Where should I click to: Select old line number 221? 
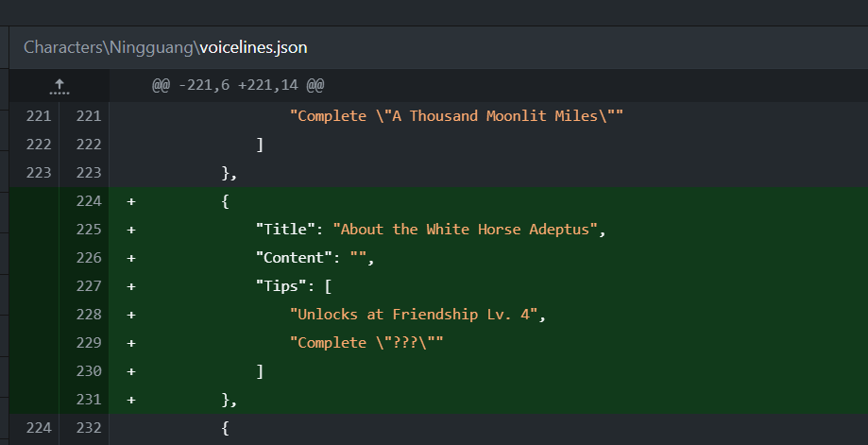click(38, 116)
